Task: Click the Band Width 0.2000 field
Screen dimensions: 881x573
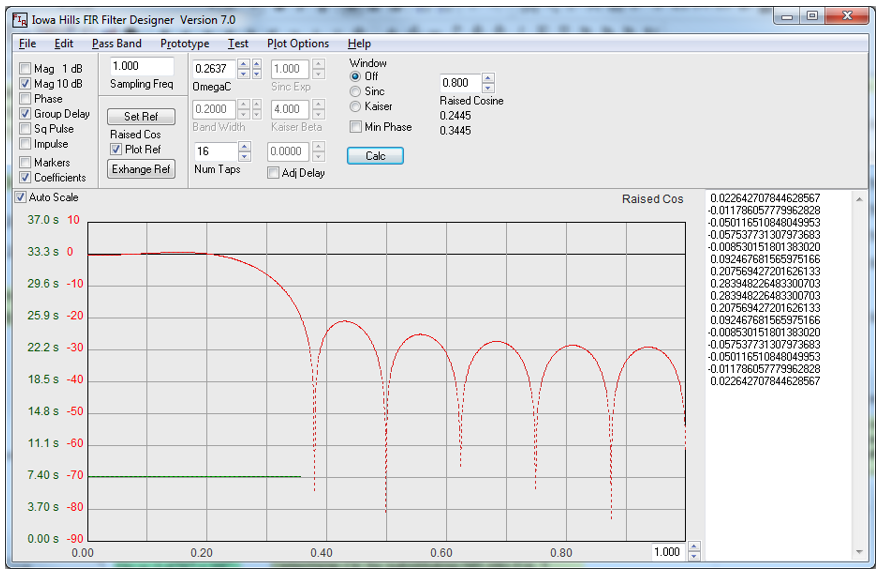Action: (x=214, y=109)
